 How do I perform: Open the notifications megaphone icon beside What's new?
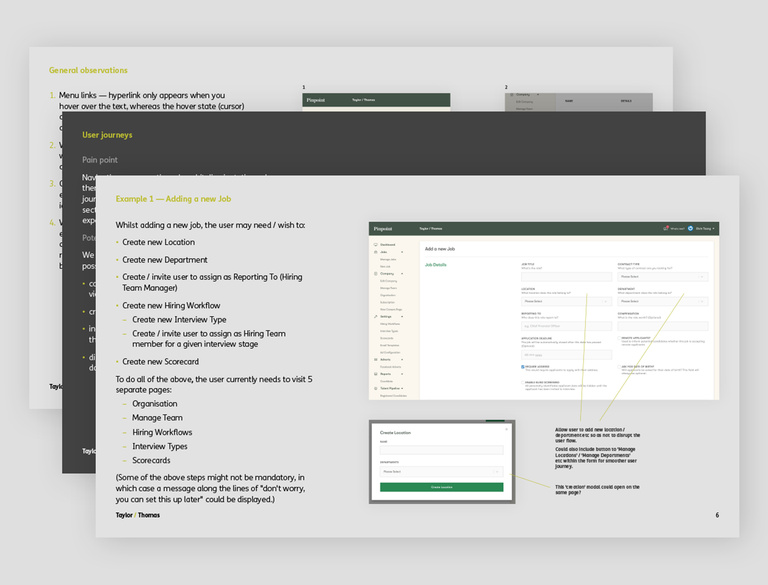tap(666, 228)
